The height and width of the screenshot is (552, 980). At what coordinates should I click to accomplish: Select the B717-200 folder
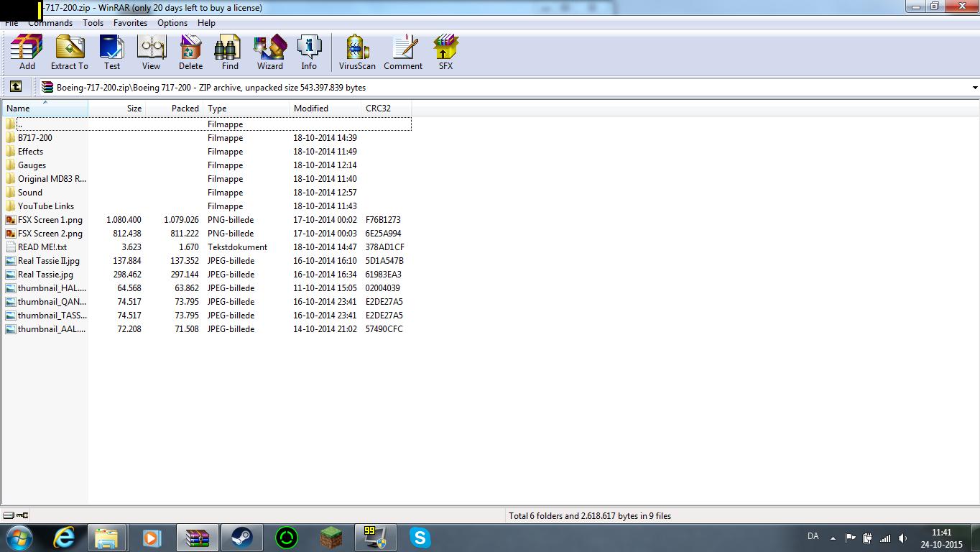(34, 138)
